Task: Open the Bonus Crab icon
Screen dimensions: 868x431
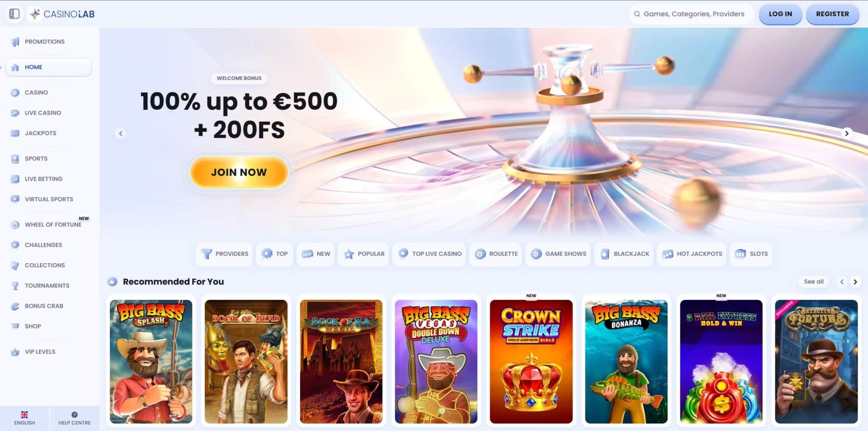Action: [x=15, y=306]
